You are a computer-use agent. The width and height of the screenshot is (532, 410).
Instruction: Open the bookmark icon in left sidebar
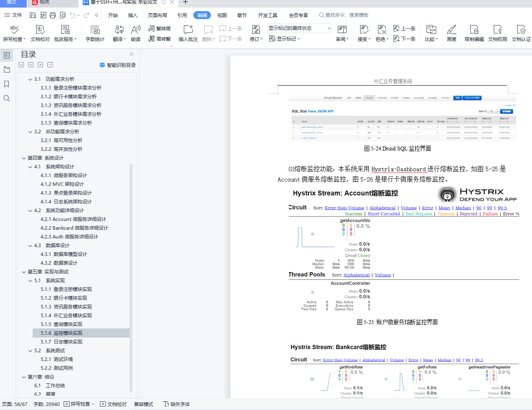click(x=7, y=84)
